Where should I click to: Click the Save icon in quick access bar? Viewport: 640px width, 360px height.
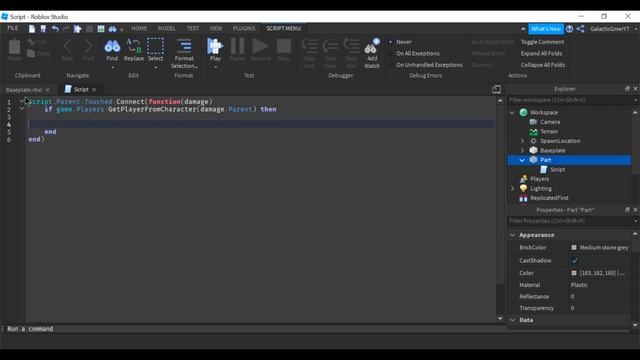click(43, 29)
